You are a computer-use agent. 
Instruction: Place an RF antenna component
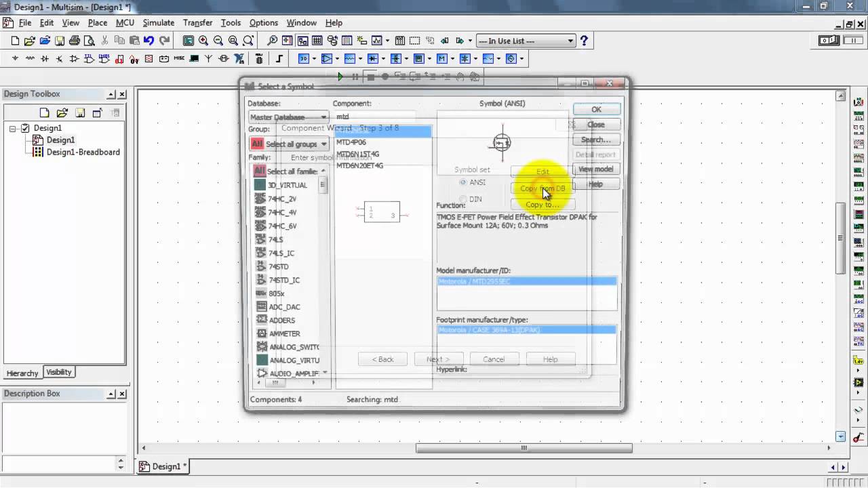(x=208, y=59)
